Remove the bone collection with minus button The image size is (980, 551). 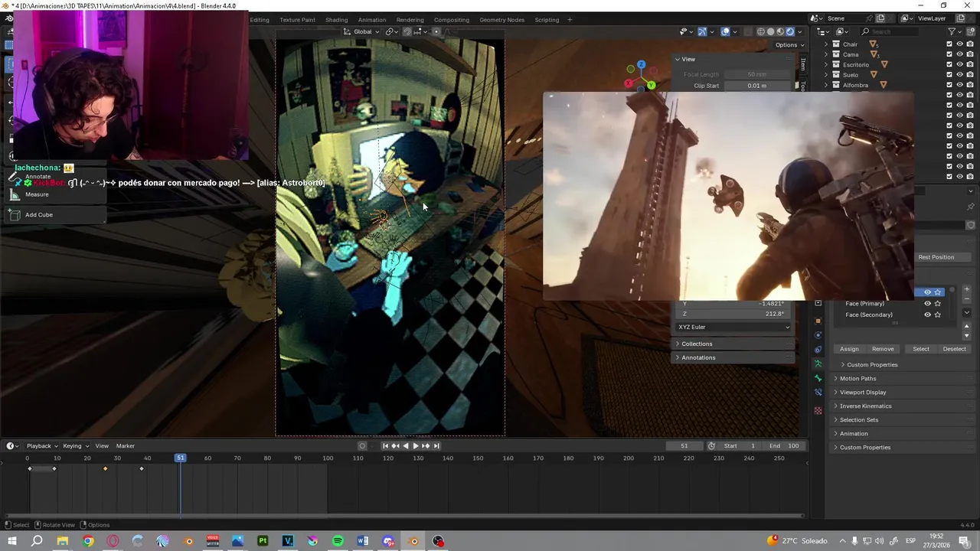[966, 298]
